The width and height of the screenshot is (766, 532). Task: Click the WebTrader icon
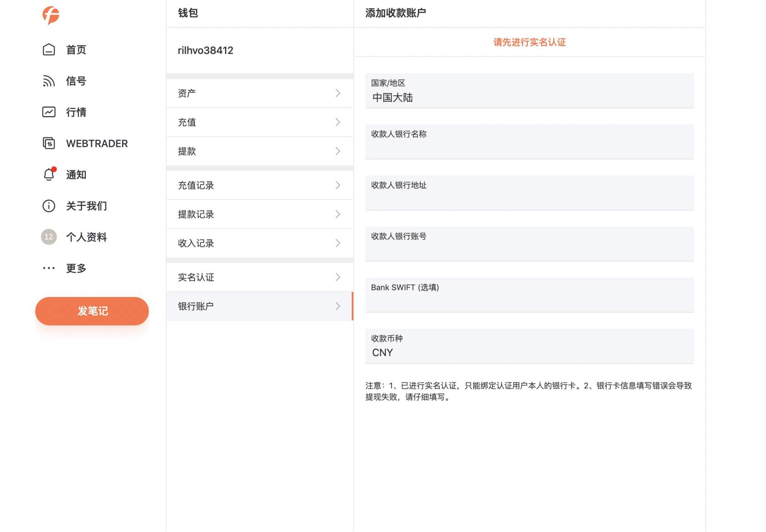pyautogui.click(x=49, y=143)
